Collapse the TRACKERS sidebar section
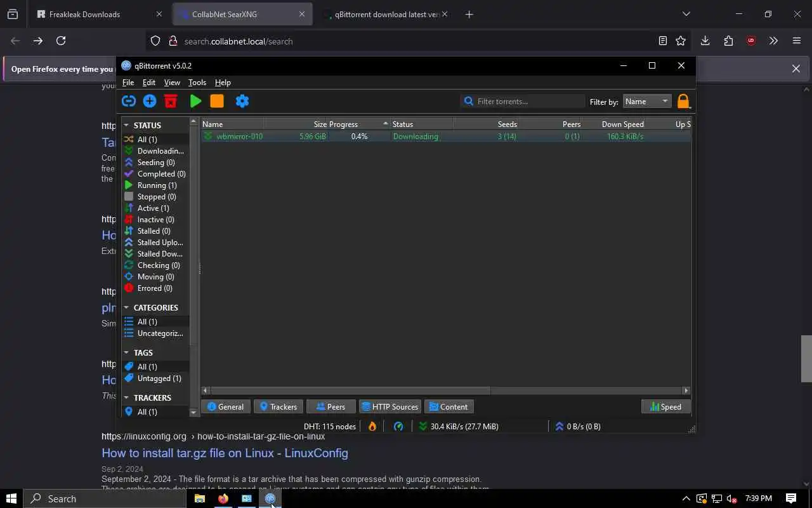The height and width of the screenshot is (508, 812). pos(126,398)
